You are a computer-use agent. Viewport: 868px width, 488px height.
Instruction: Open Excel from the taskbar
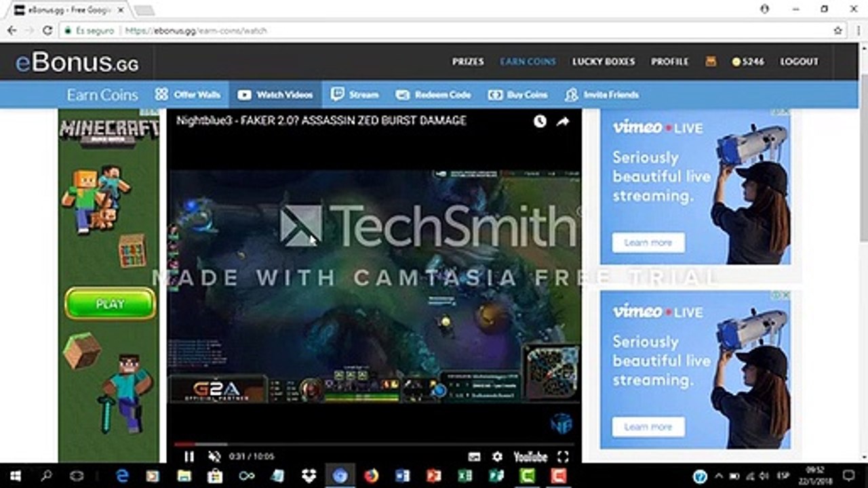(465, 476)
